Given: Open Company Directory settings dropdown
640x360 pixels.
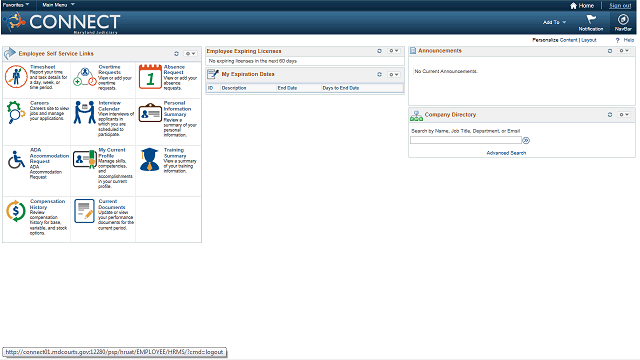Looking at the screenshot, I should point(624,115).
